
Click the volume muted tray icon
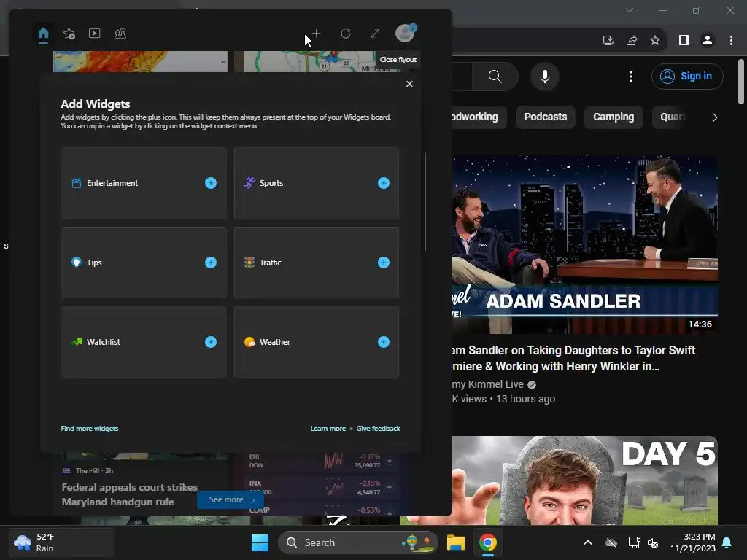tap(653, 542)
